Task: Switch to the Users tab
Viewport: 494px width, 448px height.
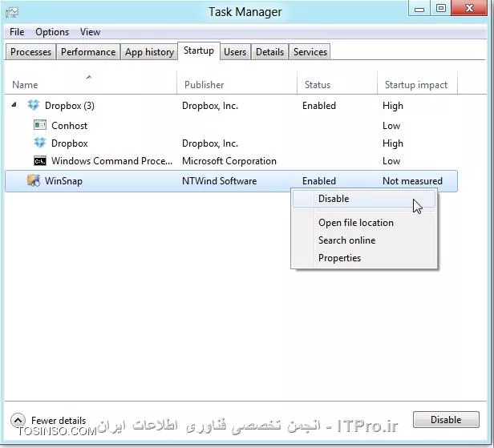Action: click(x=235, y=51)
